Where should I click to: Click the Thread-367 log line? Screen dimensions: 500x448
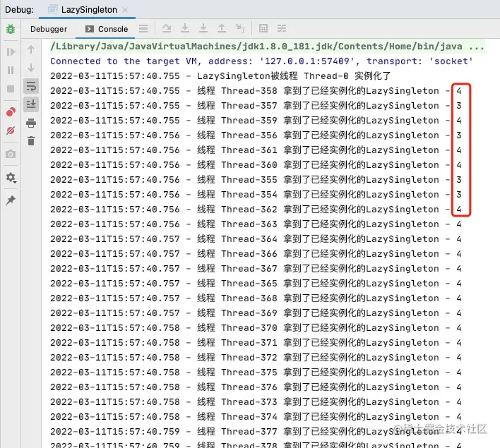point(256,269)
